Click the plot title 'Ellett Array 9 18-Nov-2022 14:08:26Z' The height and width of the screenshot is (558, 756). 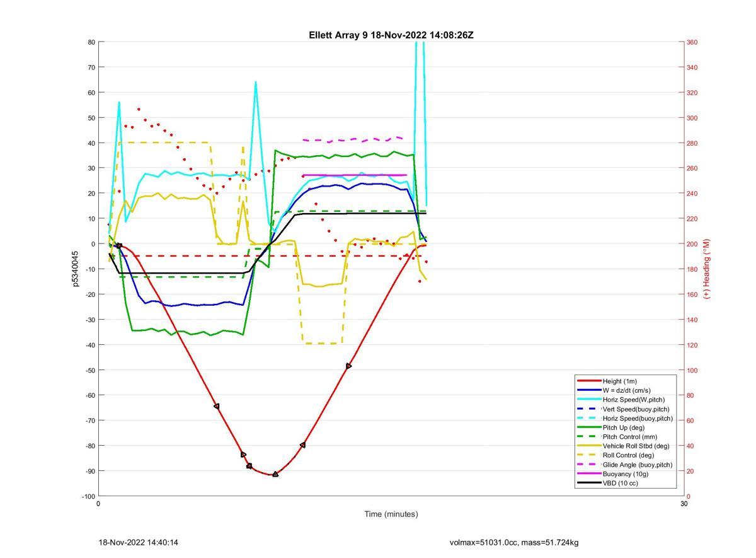point(391,35)
